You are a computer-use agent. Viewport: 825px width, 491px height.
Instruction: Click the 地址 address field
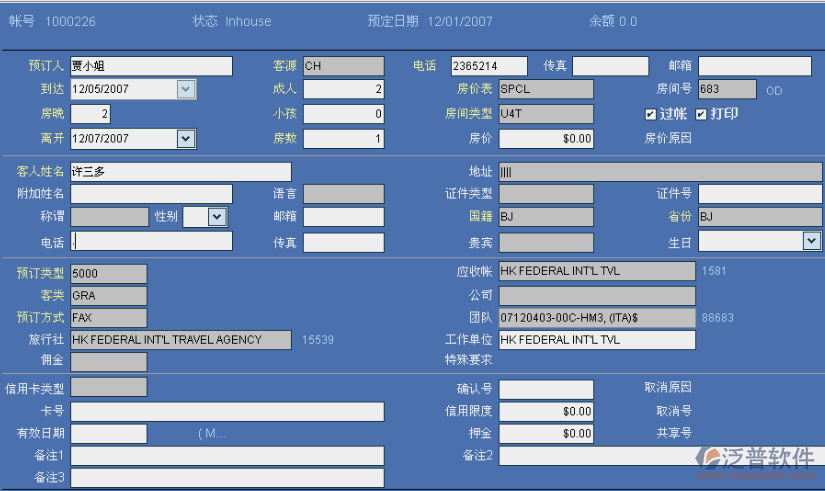[x=660, y=172]
